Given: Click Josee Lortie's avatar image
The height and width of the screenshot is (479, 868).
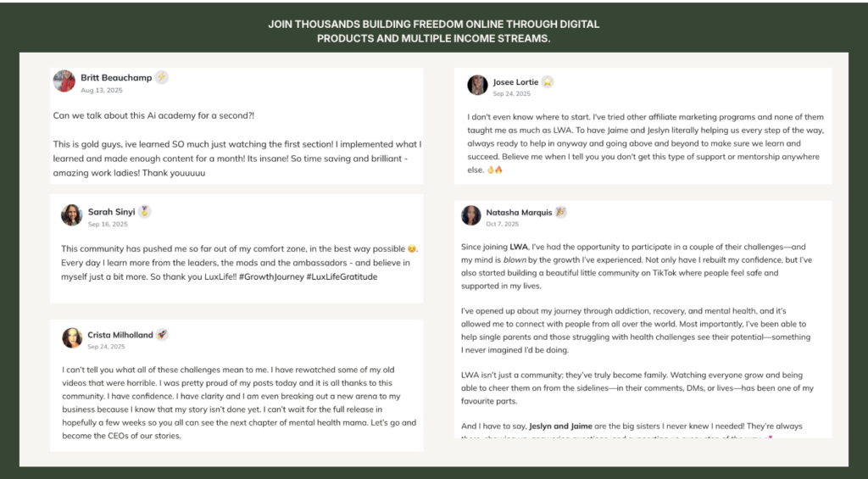Looking at the screenshot, I should (x=478, y=85).
